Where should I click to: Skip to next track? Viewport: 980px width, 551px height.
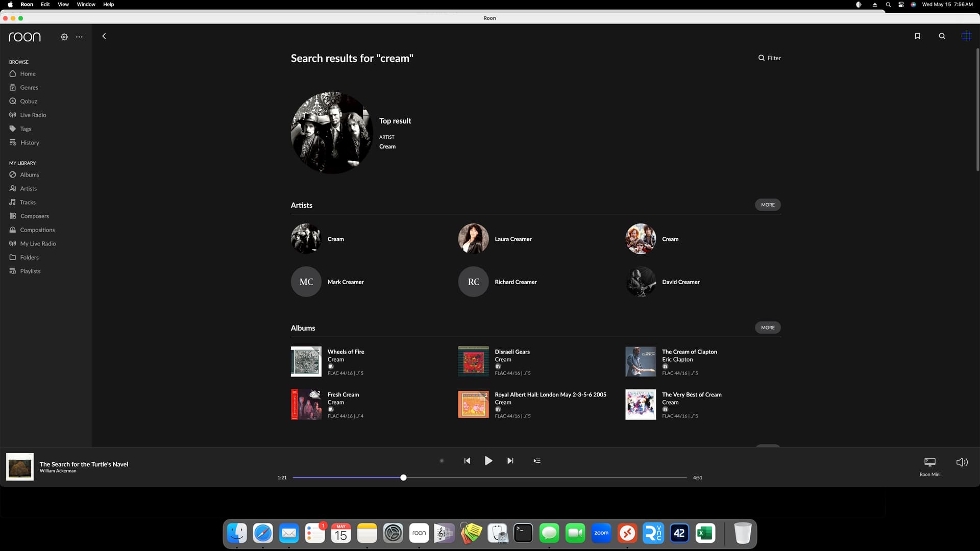click(x=510, y=461)
